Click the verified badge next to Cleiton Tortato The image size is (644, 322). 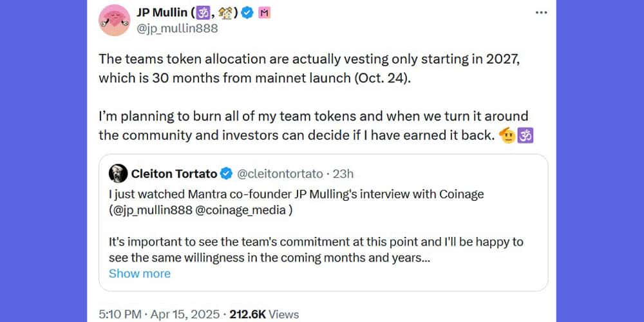226,173
